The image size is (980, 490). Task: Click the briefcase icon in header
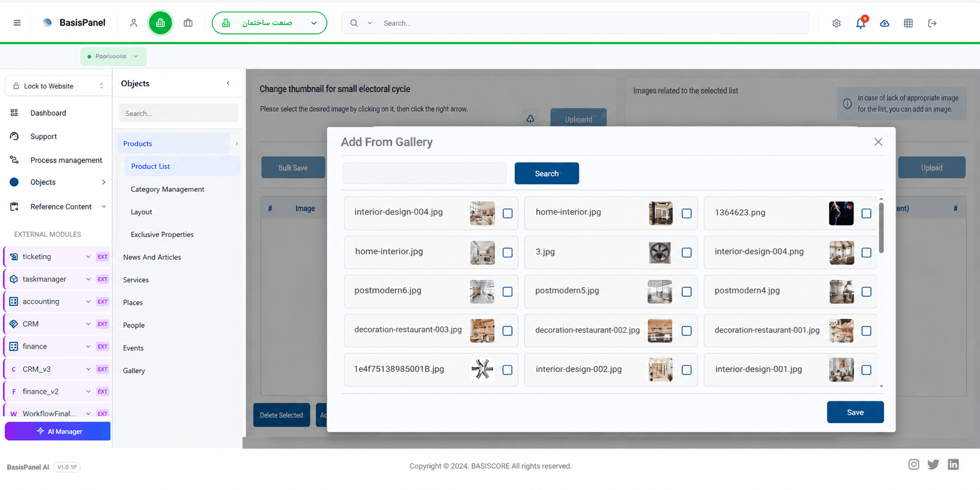tap(188, 23)
